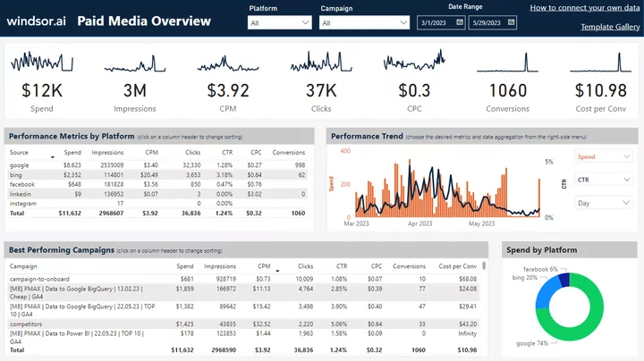Screen dimensions: 644x361
Task: Click the sort arrow under Source header
Action: [x=53, y=157]
